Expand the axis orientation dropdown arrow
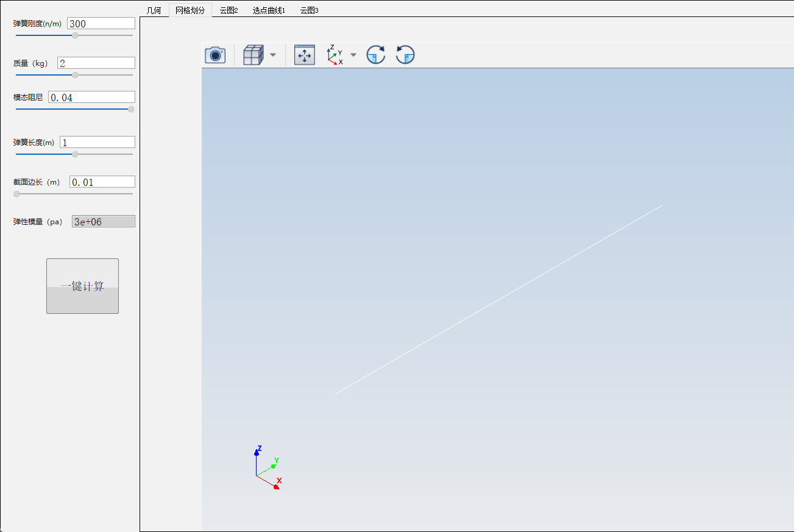The image size is (794, 532). pos(353,55)
